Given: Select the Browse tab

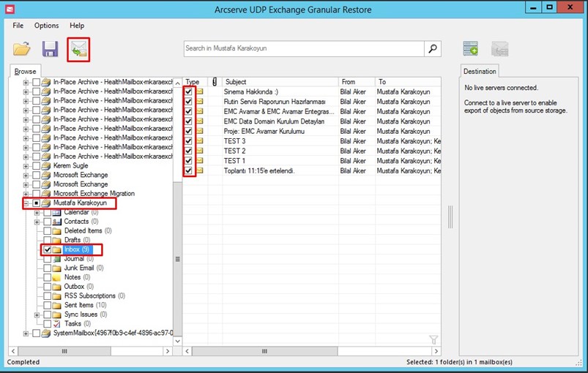Looking at the screenshot, I should pyautogui.click(x=25, y=71).
